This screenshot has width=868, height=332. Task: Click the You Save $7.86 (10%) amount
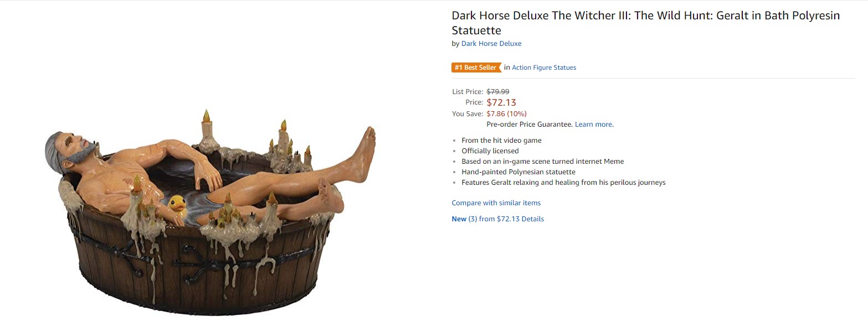[x=506, y=114]
